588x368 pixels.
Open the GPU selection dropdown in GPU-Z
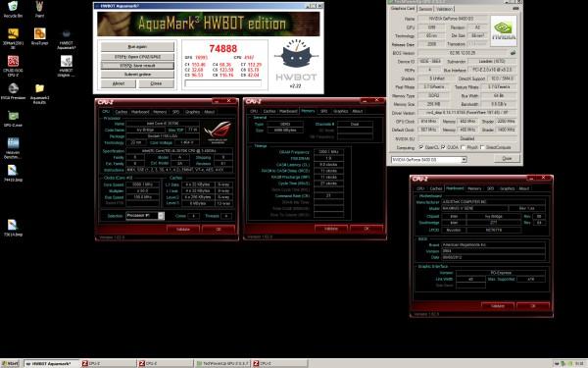428,160
